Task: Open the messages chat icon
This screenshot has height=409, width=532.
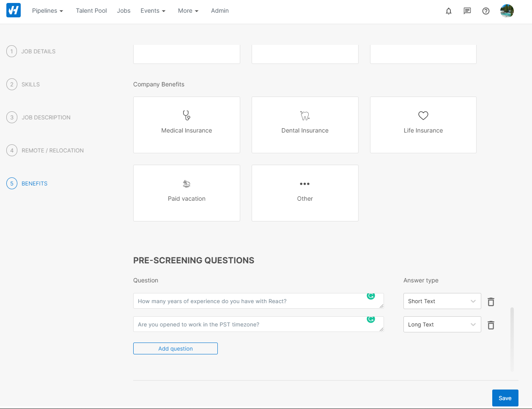Action: coord(467,11)
